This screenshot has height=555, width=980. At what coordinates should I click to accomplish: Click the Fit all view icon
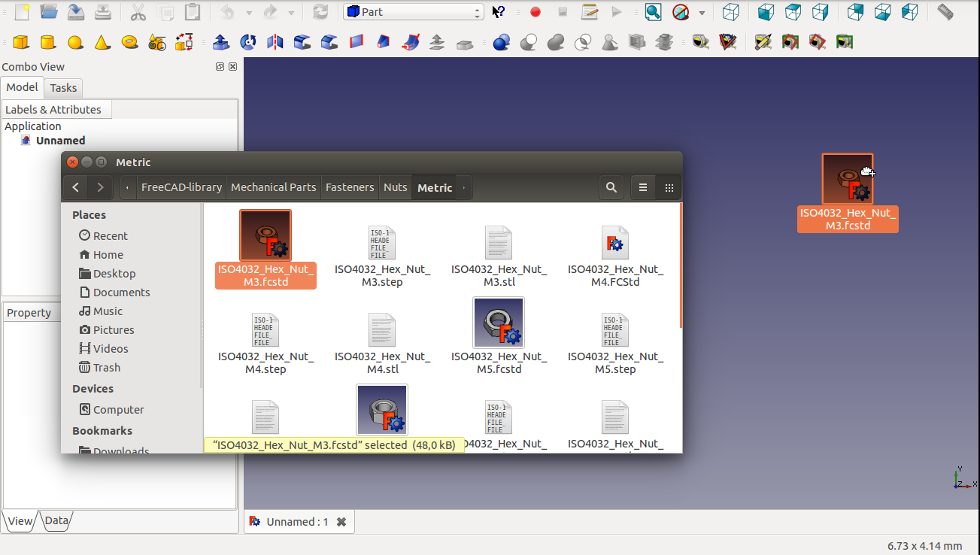[x=653, y=12]
